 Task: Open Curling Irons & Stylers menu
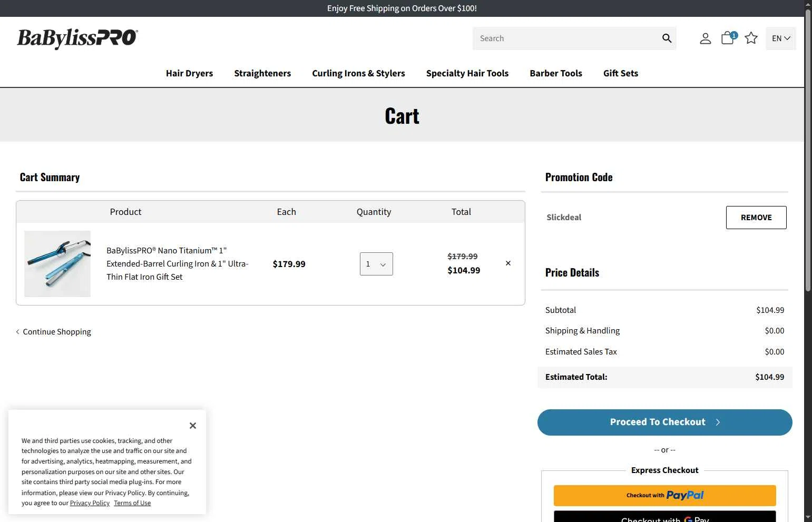[358, 73]
